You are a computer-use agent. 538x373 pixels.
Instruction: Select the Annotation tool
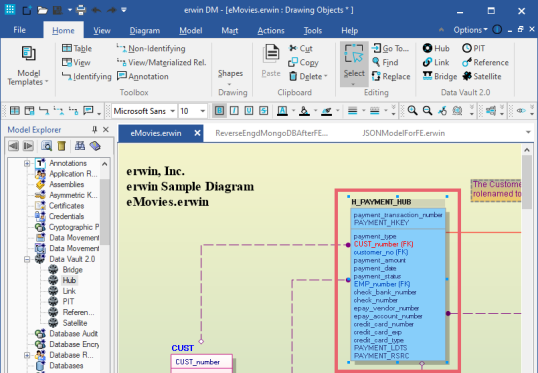[143, 76]
